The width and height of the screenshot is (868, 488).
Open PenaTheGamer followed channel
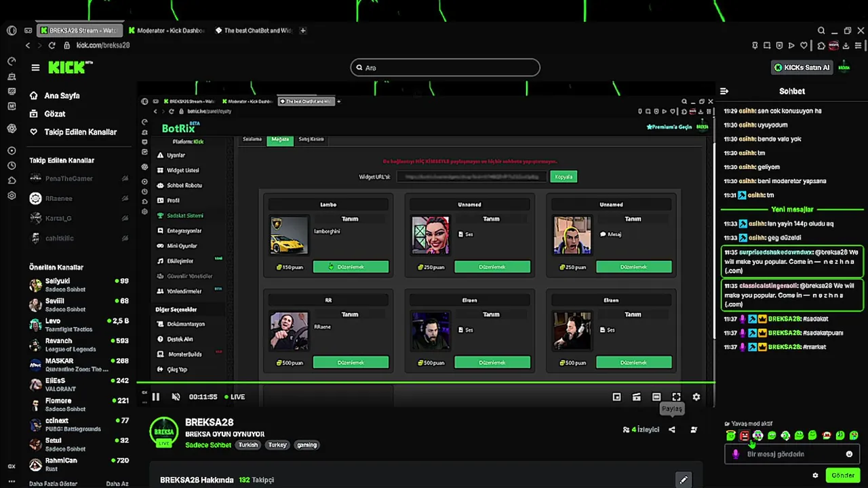pos(79,178)
